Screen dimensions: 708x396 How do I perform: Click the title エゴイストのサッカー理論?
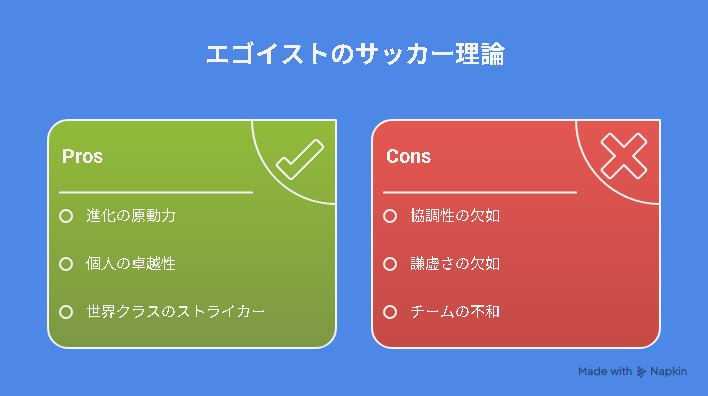pyautogui.click(x=355, y=54)
